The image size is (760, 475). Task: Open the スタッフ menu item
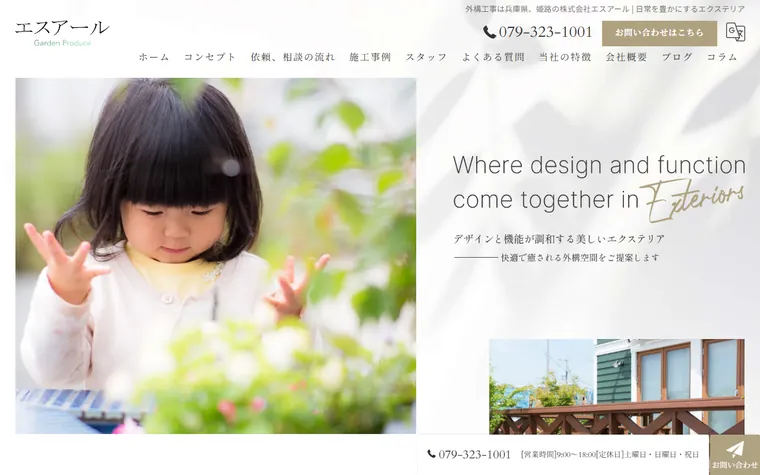coord(426,57)
